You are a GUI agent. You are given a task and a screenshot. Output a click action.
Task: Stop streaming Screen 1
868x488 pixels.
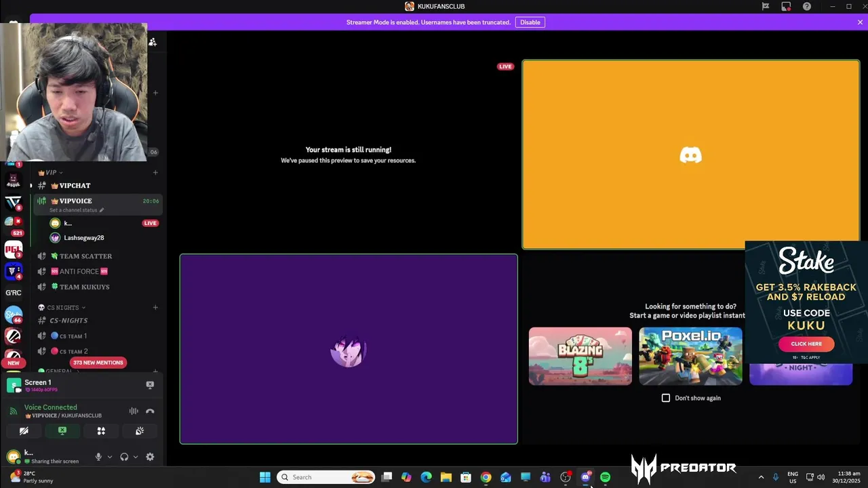(x=150, y=384)
